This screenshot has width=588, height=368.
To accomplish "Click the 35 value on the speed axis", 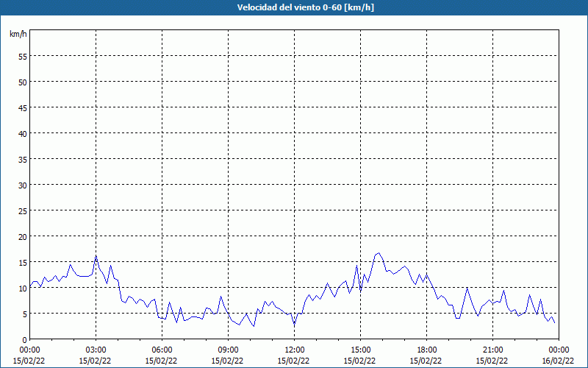I will [23, 160].
